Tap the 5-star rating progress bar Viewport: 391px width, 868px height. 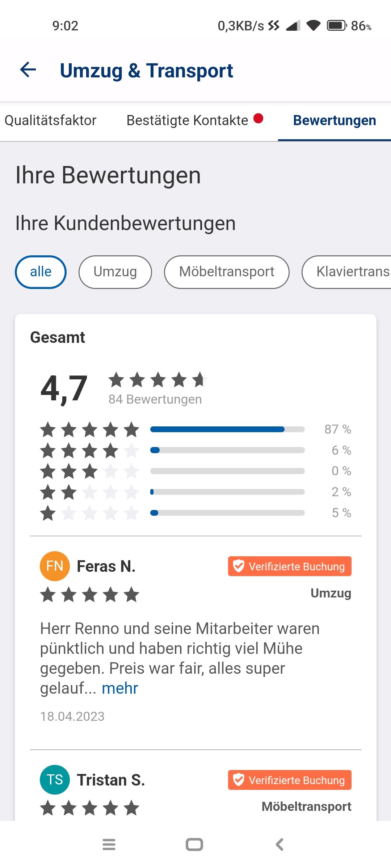pyautogui.click(x=227, y=429)
